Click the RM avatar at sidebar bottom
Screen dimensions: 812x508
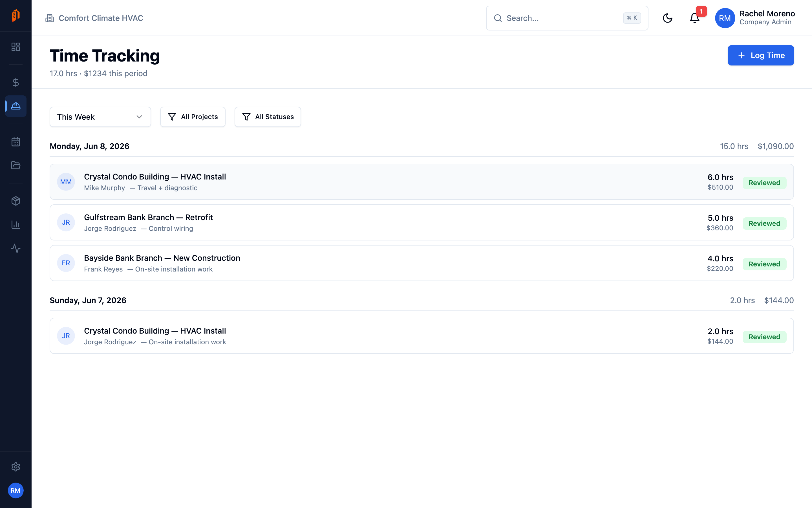point(16,491)
